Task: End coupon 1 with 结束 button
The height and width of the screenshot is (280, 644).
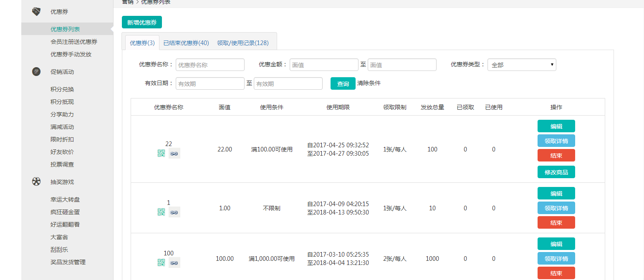Action: (x=556, y=222)
